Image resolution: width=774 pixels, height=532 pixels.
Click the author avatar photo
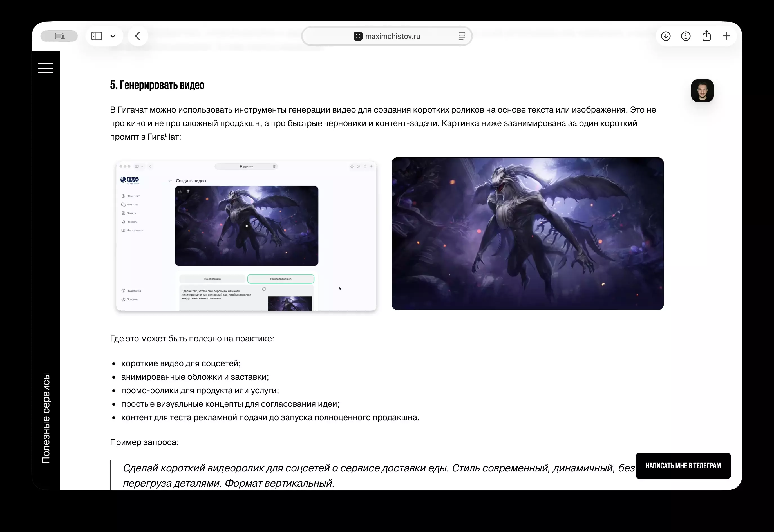tap(702, 91)
